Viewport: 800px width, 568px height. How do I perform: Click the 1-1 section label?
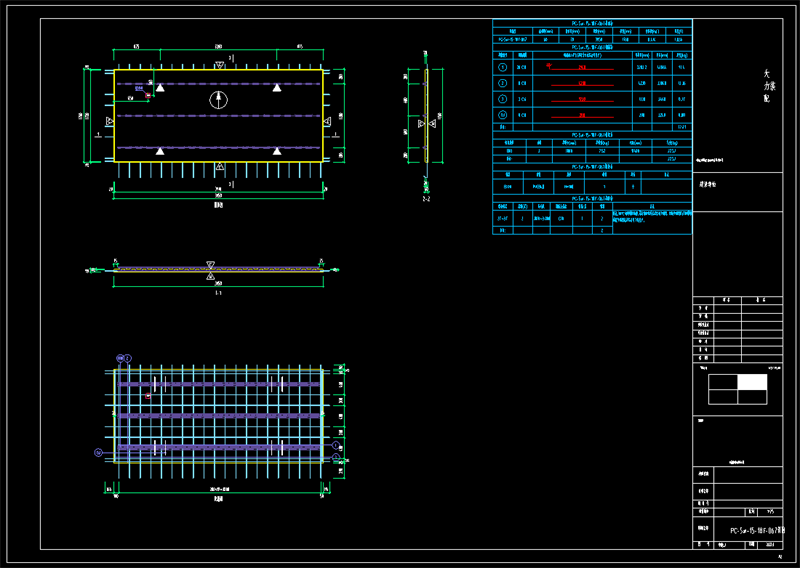218,293
